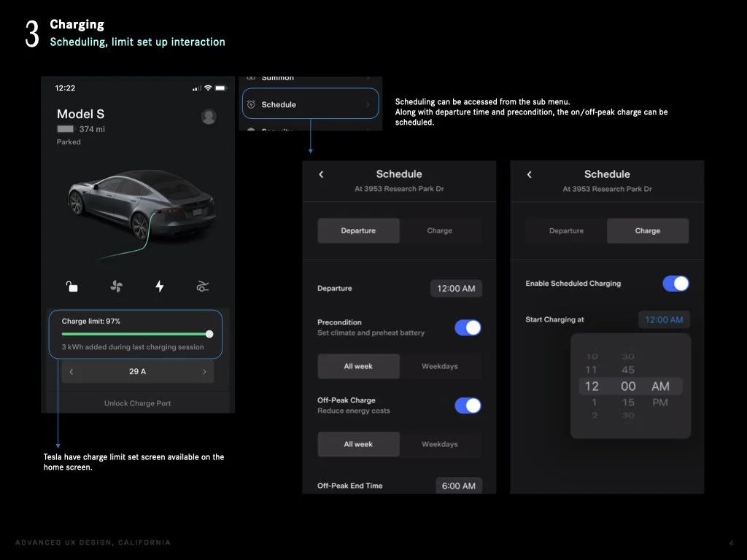
Task: Select the Departure tab on Departure screen
Action: [x=358, y=230]
